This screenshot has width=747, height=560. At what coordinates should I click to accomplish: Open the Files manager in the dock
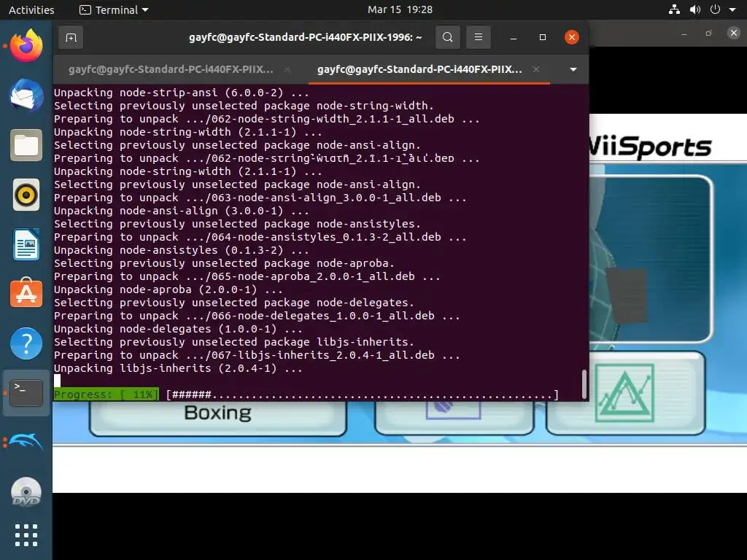click(26, 145)
